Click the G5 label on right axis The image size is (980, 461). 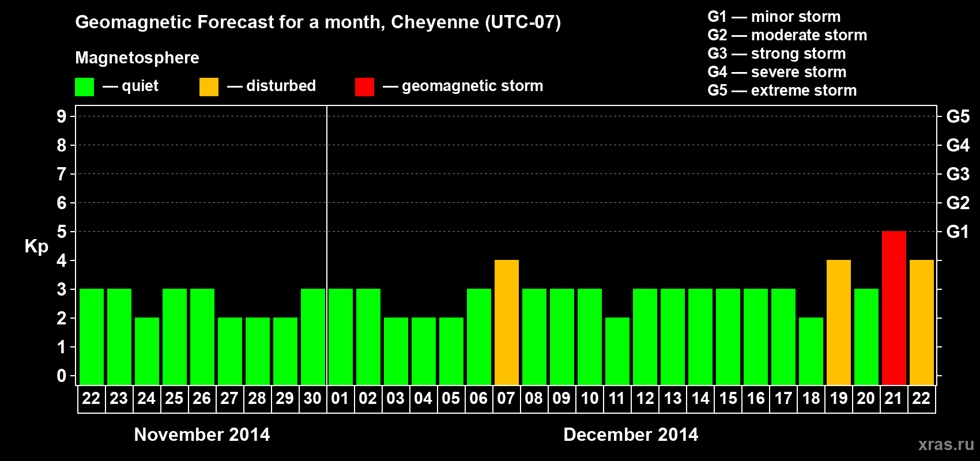click(958, 116)
